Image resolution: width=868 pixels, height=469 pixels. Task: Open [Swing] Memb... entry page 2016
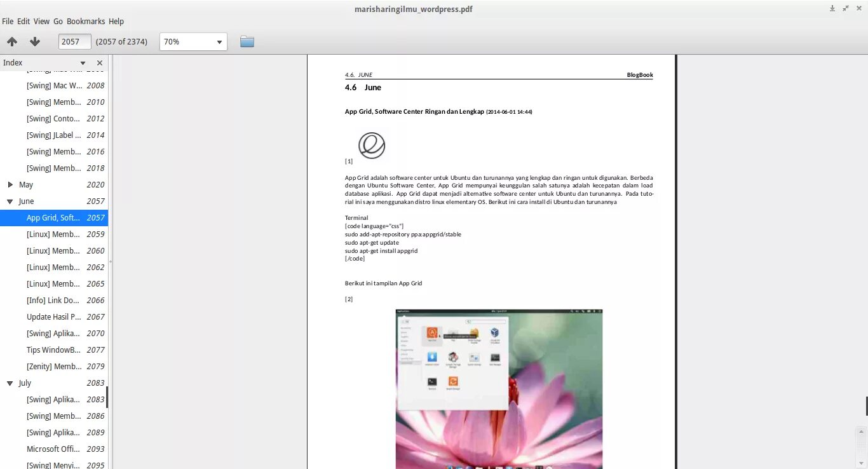(x=54, y=152)
